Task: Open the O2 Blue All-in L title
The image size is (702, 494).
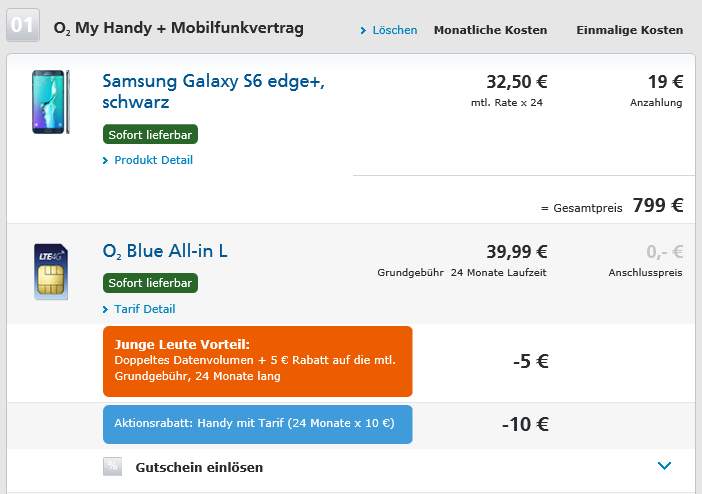Action: coord(165,251)
